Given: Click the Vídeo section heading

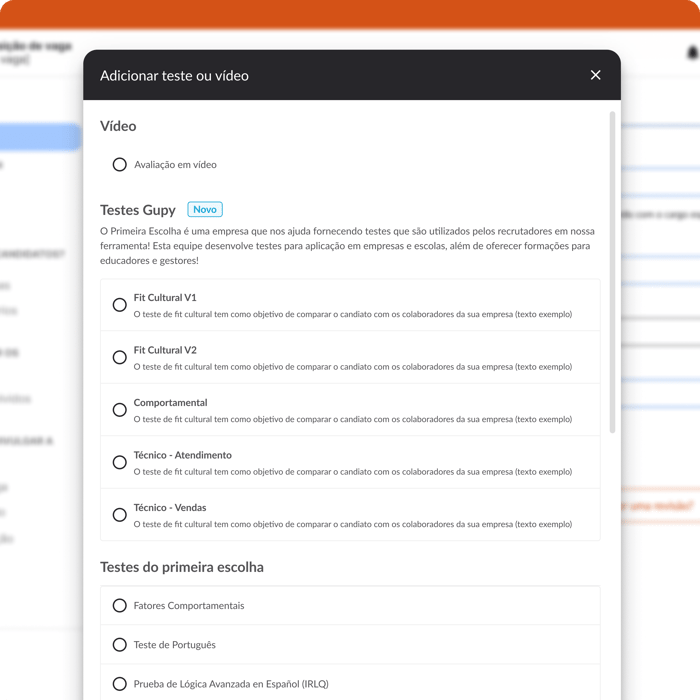Looking at the screenshot, I should [x=118, y=126].
